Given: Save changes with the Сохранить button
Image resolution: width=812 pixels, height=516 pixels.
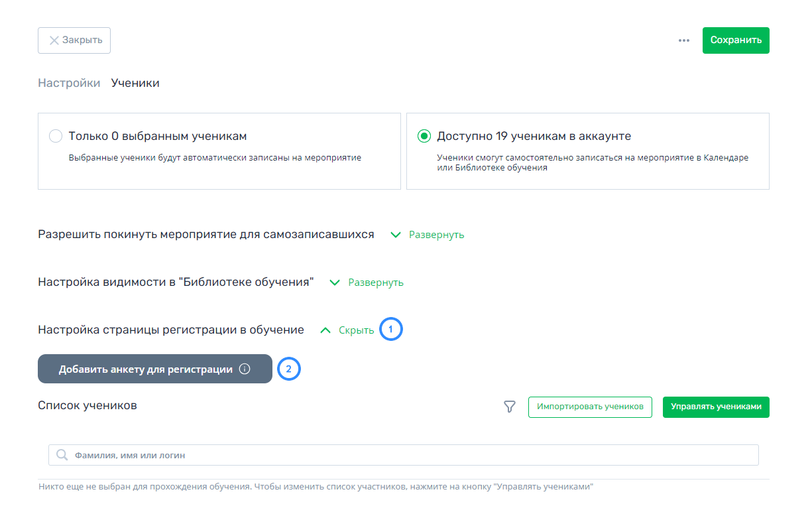Looking at the screenshot, I should [x=736, y=40].
